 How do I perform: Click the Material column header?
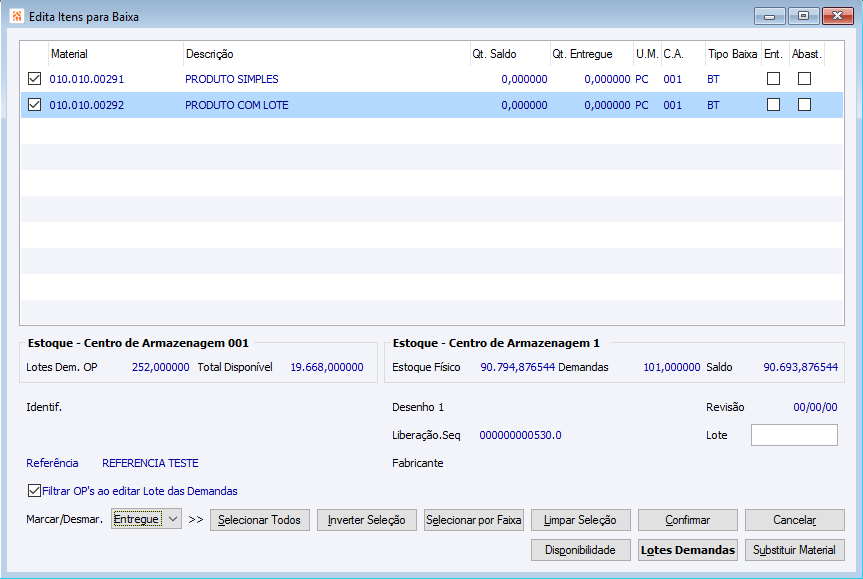click(116, 54)
